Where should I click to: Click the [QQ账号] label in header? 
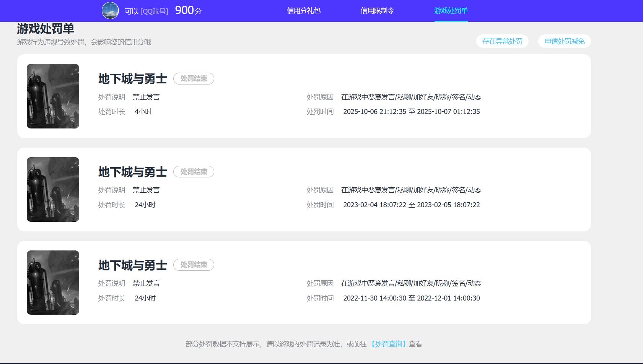point(155,11)
